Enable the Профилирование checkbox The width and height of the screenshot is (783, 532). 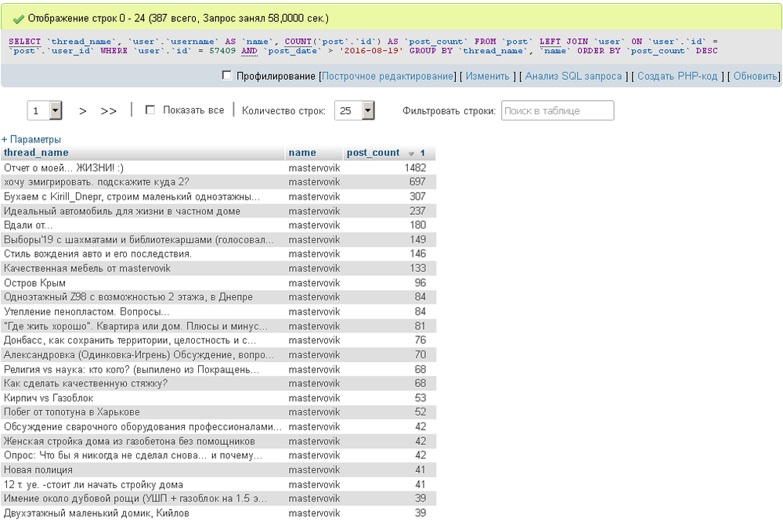[227, 76]
